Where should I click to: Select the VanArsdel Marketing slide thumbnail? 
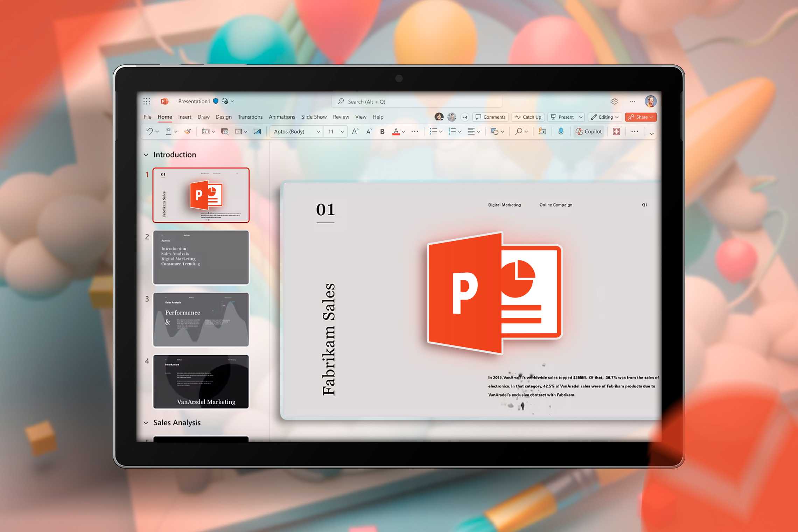pos(201,381)
